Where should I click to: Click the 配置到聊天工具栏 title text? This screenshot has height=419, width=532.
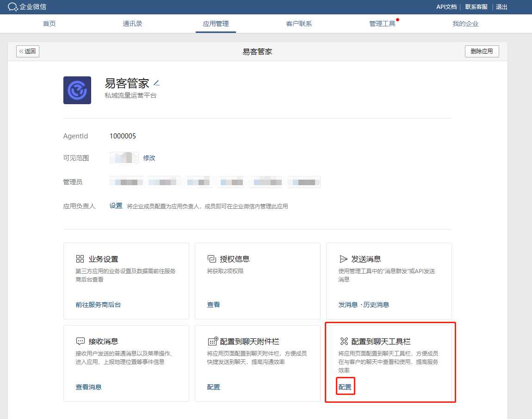[x=381, y=341]
